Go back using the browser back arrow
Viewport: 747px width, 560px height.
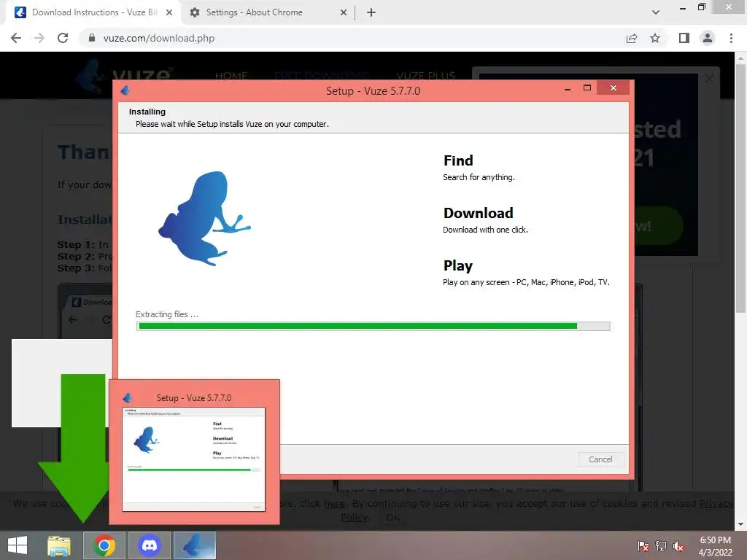pos(16,38)
